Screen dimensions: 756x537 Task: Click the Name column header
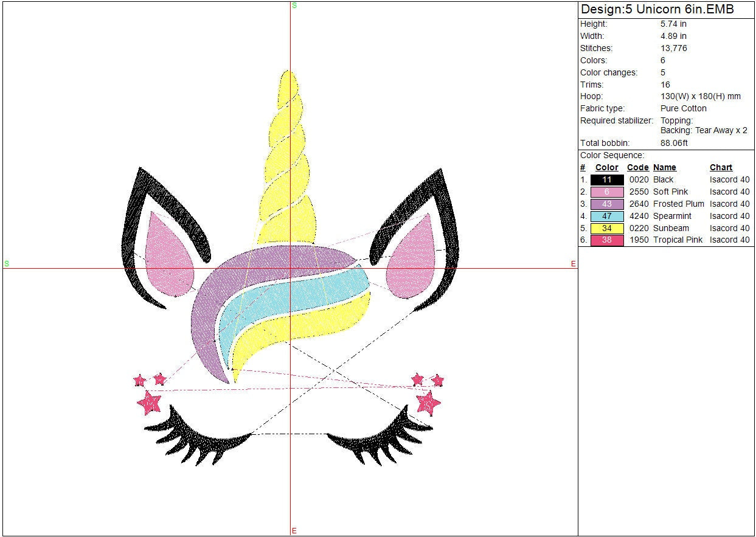(x=664, y=167)
